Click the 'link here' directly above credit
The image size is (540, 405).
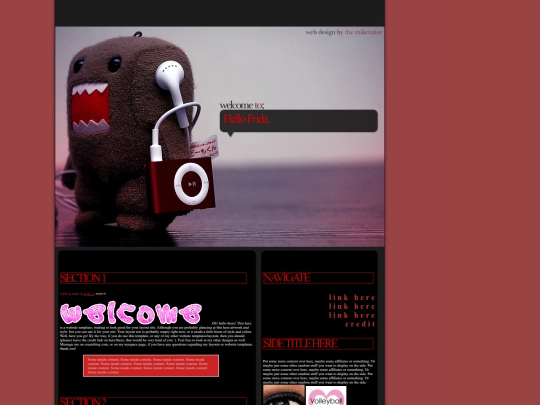pos(352,315)
